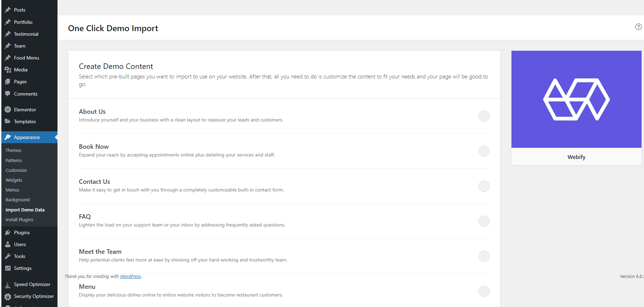Toggle the Meet the Team page import
The height and width of the screenshot is (307, 644).
pyautogui.click(x=484, y=256)
